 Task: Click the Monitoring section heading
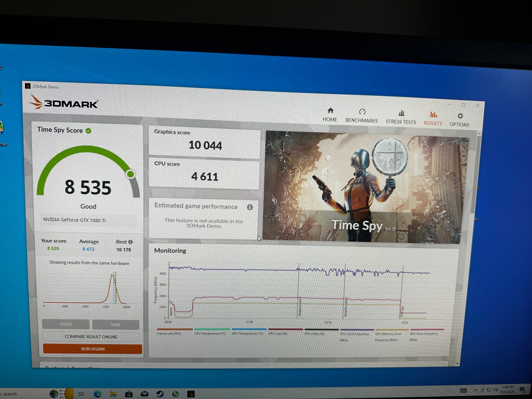pos(170,251)
